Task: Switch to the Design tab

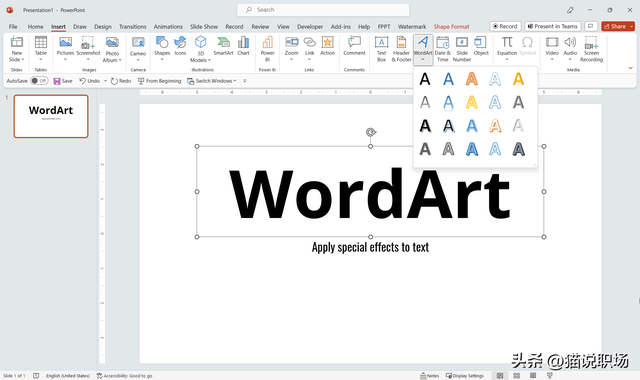Action: pos(103,27)
